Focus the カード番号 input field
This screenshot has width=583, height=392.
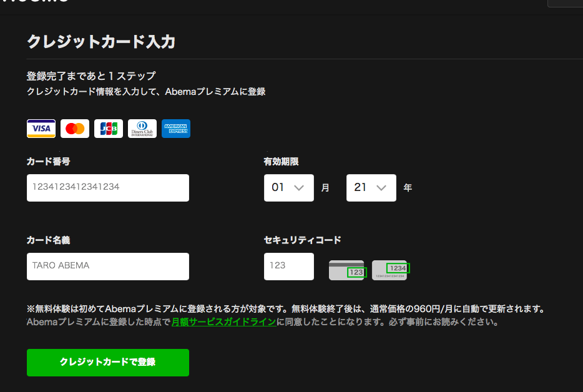click(x=108, y=188)
